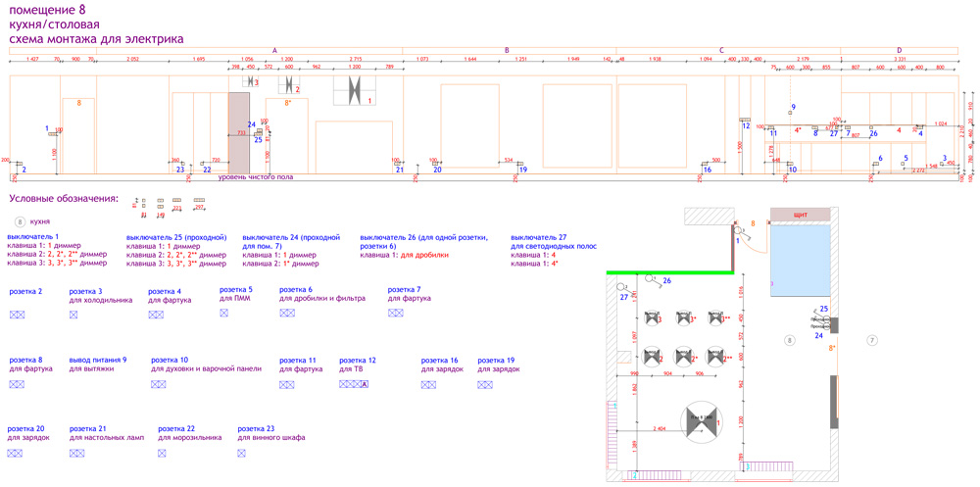The height and width of the screenshot is (487, 980).
Task: Select the socket symbol under розетка 16
Action: (428, 385)
